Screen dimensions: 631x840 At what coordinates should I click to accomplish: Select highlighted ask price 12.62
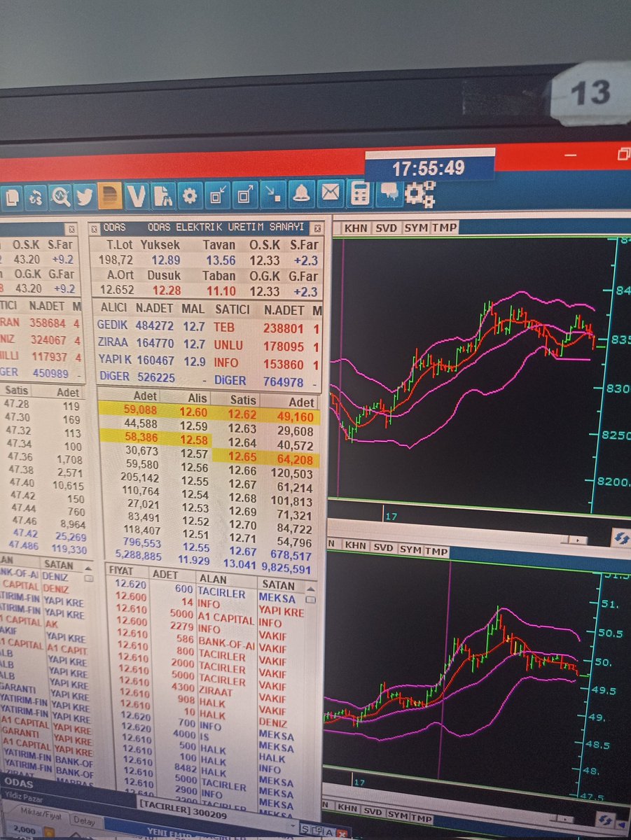point(242,414)
